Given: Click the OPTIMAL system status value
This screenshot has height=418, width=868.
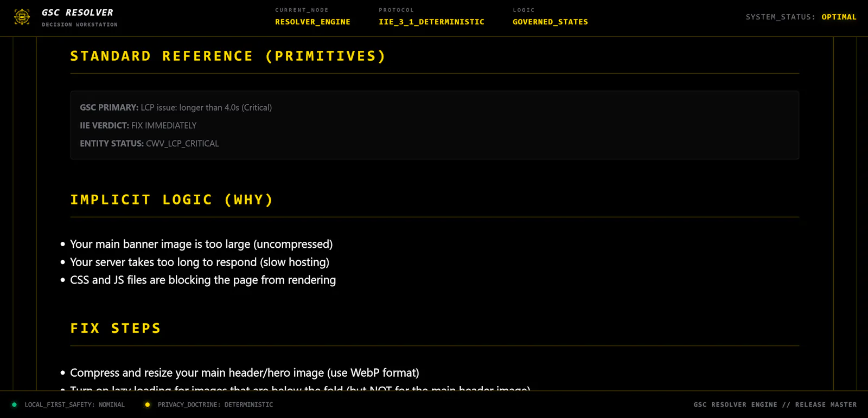Looking at the screenshot, I should (x=839, y=17).
